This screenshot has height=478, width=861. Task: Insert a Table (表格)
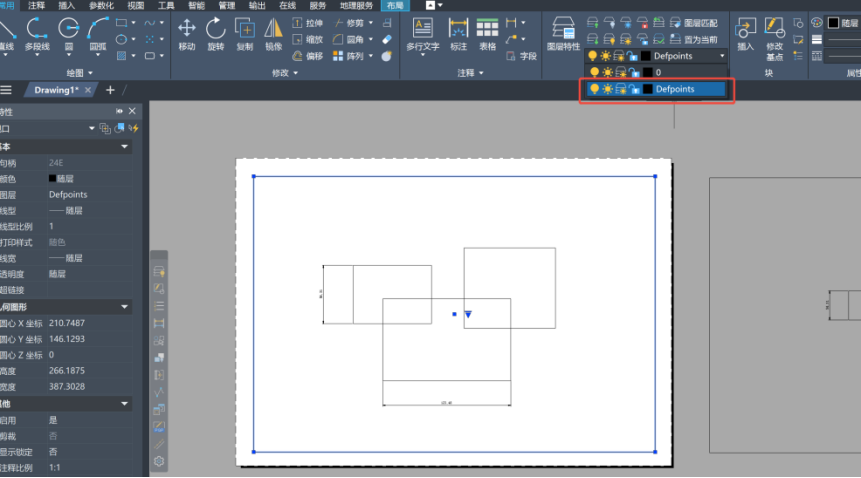487,35
